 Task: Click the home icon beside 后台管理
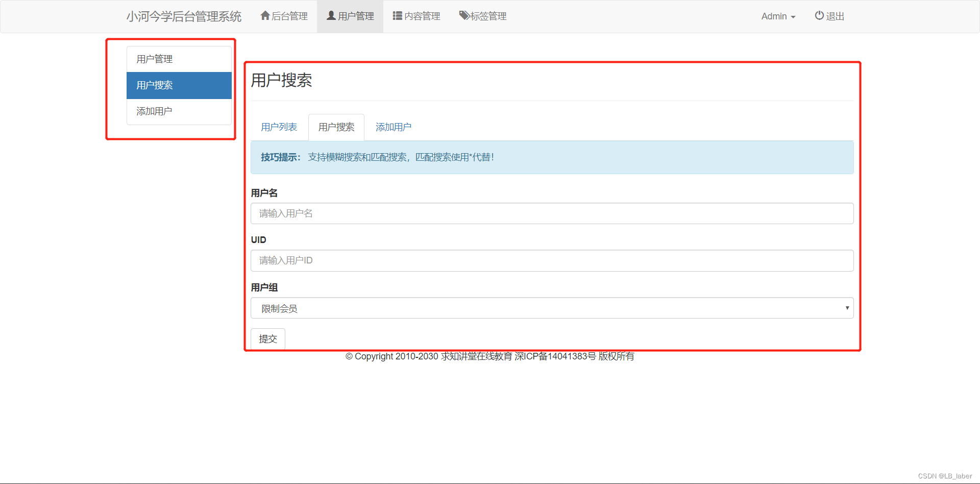265,16
